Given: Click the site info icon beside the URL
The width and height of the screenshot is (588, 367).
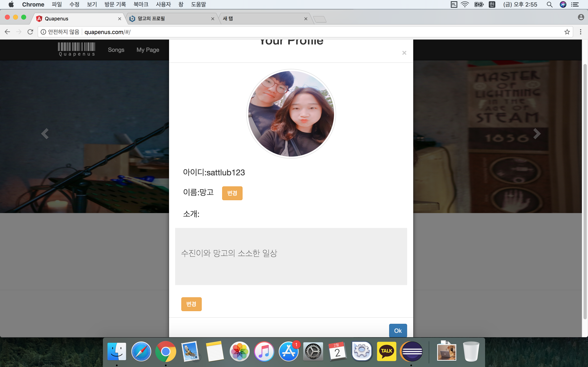Looking at the screenshot, I should tap(43, 32).
